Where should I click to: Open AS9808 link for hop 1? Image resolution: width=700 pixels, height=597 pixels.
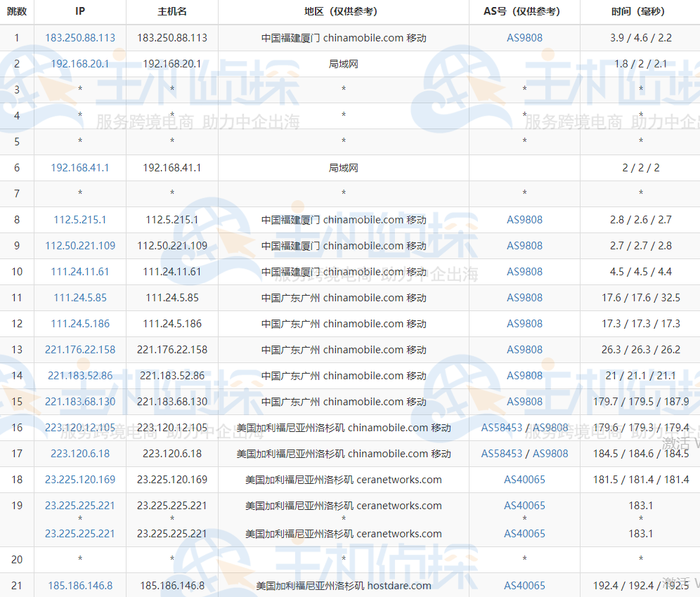524,37
